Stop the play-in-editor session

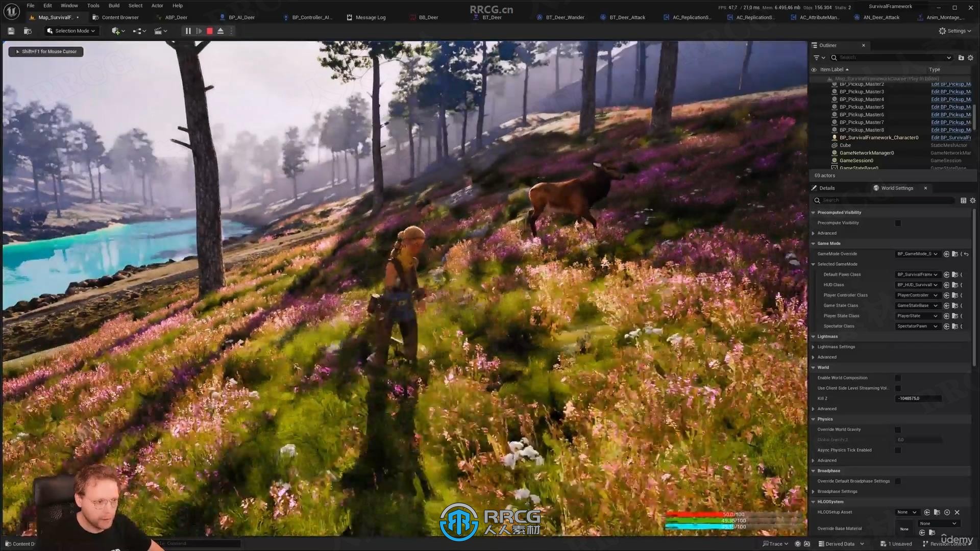[x=209, y=31]
